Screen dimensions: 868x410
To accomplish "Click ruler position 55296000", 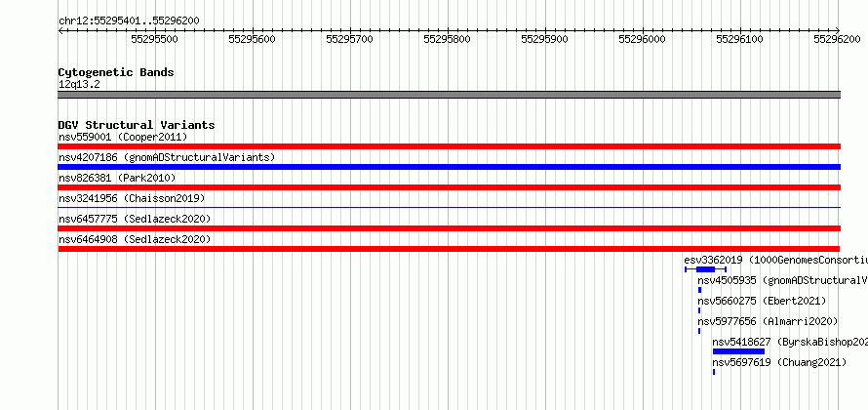I will pyautogui.click(x=642, y=39).
